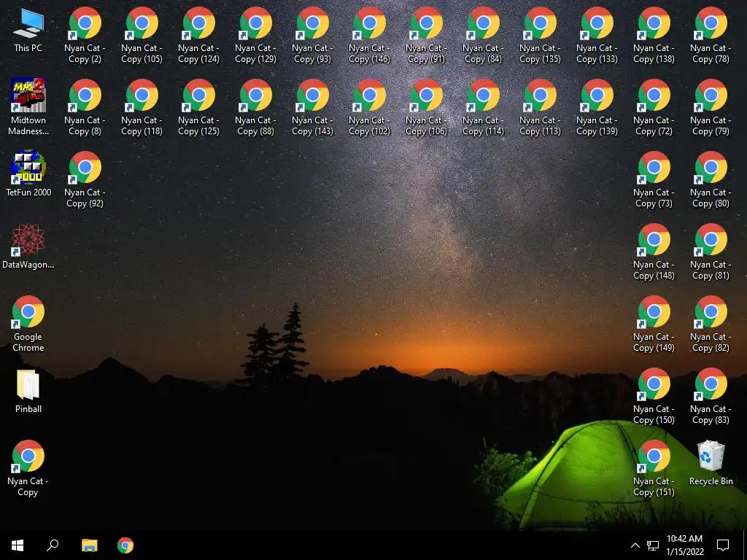Screen dimensions: 747x560
Task: Select the TetFun 2000 shortcut
Action: click(x=28, y=174)
